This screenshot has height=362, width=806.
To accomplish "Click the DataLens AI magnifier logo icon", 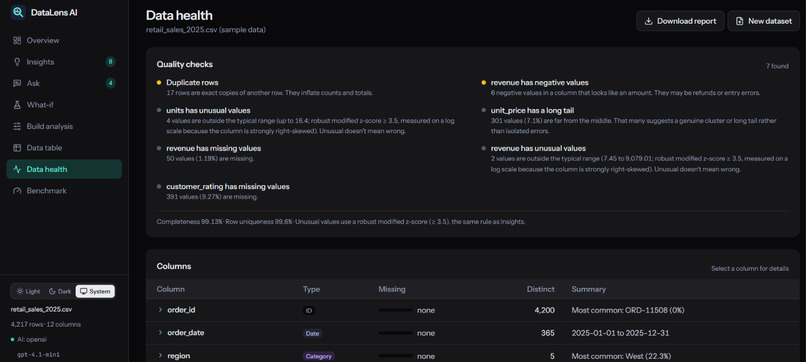I will pos(18,12).
